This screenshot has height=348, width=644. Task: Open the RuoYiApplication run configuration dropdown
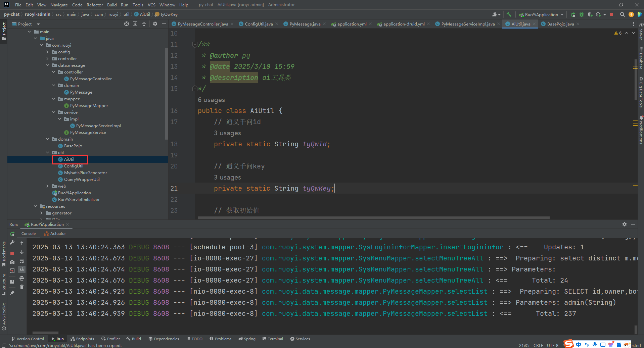click(541, 14)
